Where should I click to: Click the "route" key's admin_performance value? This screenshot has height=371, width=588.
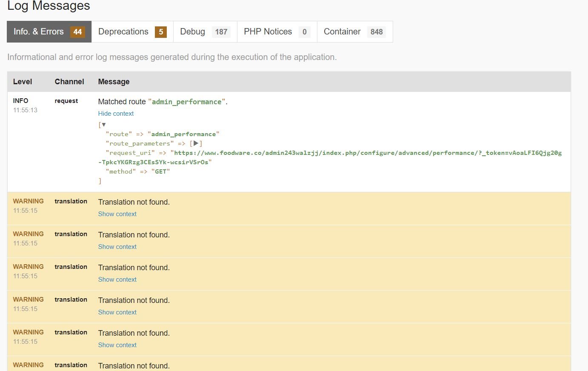183,134
